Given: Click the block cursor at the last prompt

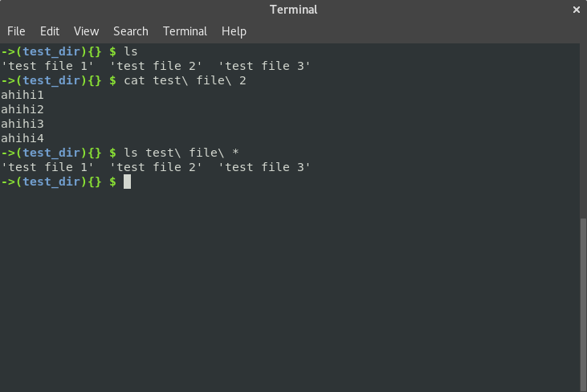Looking at the screenshot, I should (x=127, y=182).
